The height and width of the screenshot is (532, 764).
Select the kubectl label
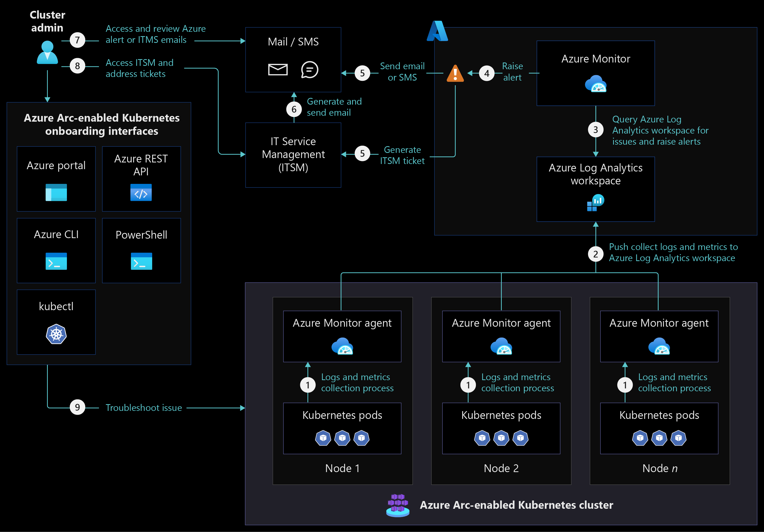coord(56,306)
